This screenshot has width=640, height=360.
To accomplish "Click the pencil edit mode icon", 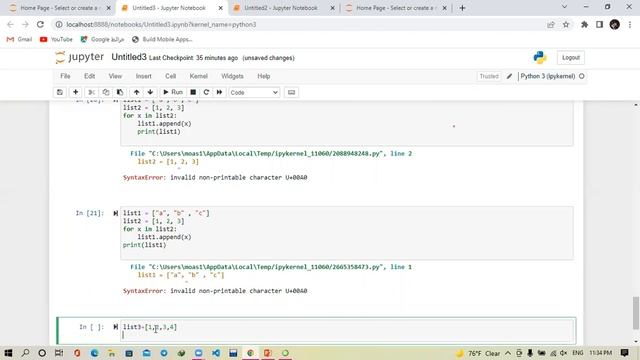I will point(509,76).
